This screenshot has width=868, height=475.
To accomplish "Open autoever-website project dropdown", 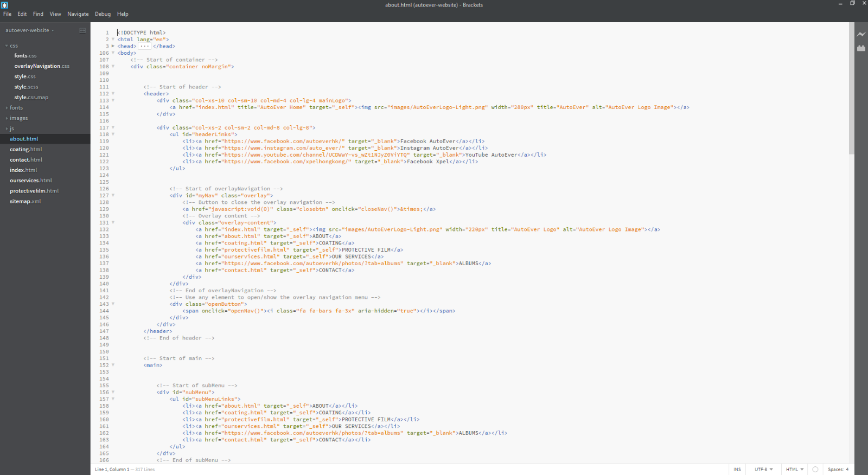I will (x=30, y=30).
